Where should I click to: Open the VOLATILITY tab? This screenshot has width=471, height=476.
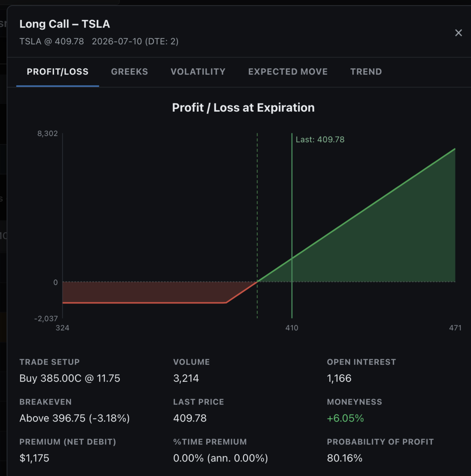point(198,72)
